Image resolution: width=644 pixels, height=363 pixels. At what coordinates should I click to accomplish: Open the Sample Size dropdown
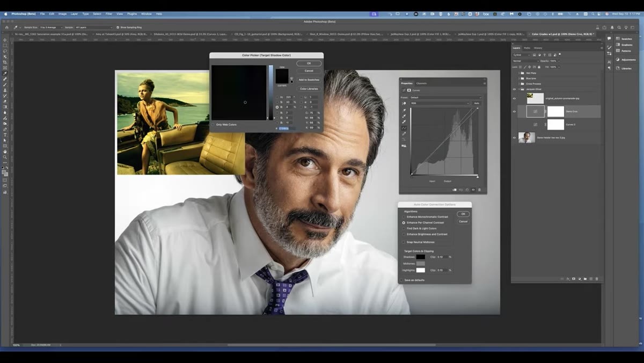coord(50,27)
